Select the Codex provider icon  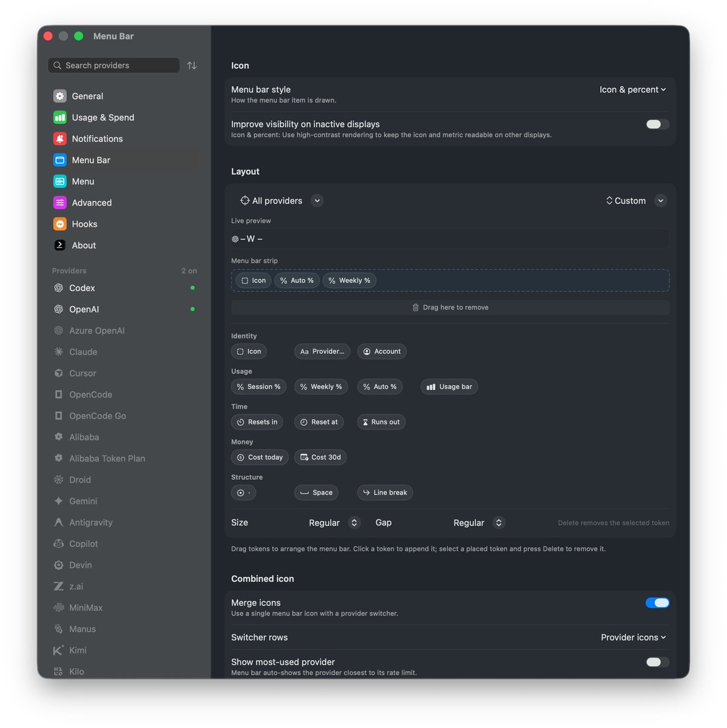[x=59, y=288]
